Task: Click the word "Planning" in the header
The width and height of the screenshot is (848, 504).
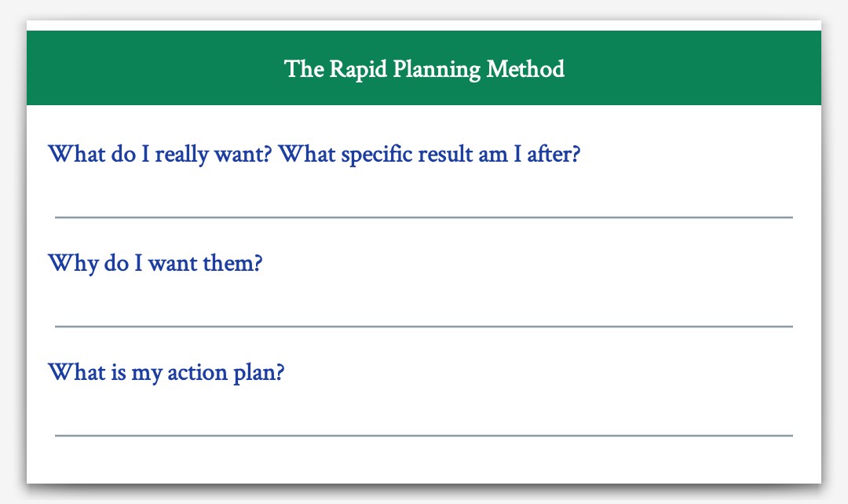Action: [437, 70]
